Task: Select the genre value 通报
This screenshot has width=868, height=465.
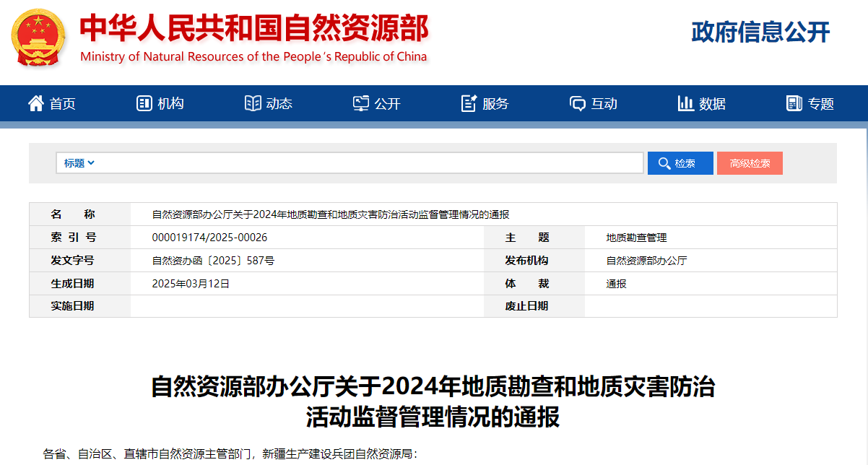Action: tap(616, 284)
